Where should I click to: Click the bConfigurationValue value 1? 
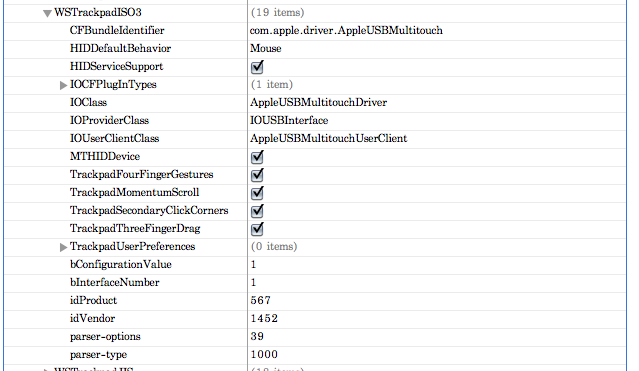coord(253,265)
